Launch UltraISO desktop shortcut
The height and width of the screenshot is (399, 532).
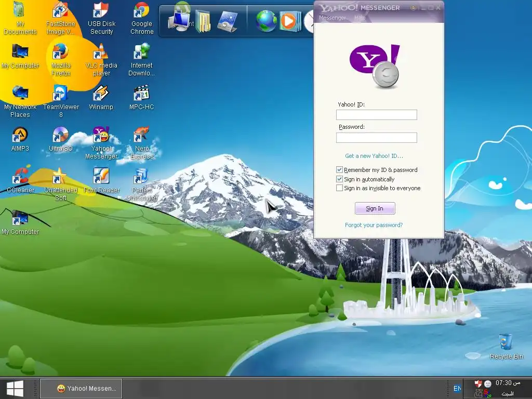tap(61, 139)
